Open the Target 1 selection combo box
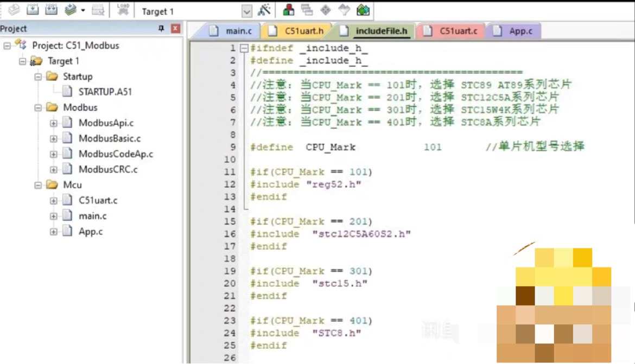Screen dimensions: 635x364 coord(196,11)
